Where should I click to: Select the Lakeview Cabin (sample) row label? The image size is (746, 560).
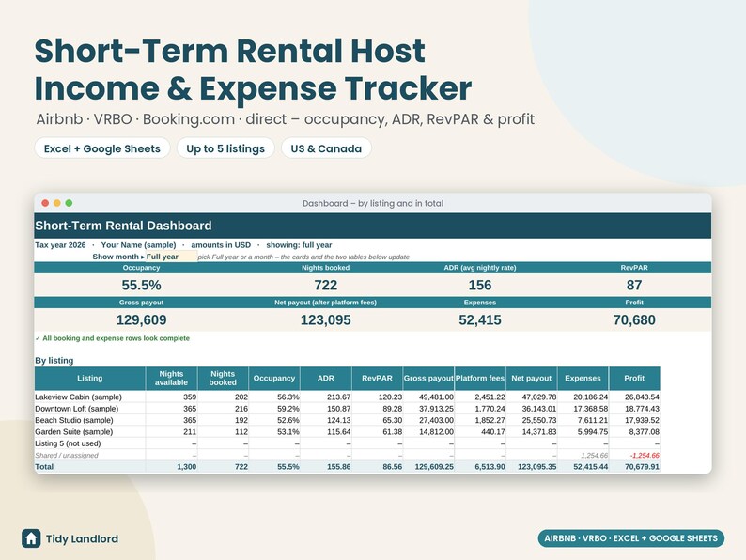pyautogui.click(x=79, y=397)
